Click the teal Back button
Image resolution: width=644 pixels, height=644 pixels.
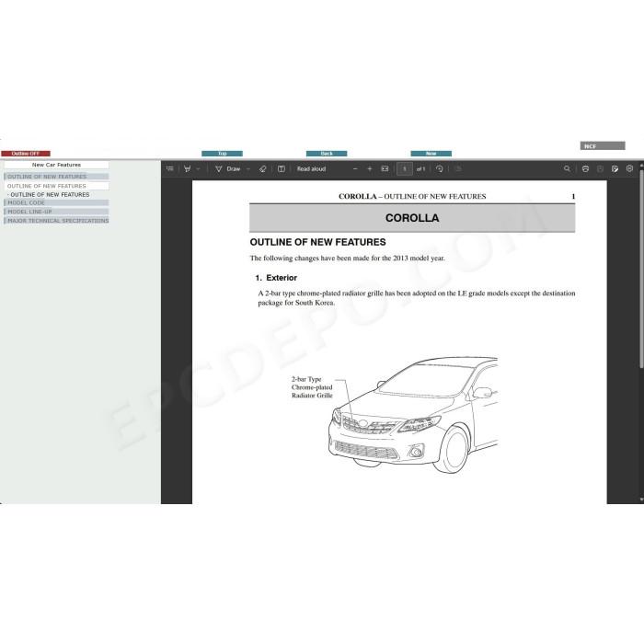(327, 154)
